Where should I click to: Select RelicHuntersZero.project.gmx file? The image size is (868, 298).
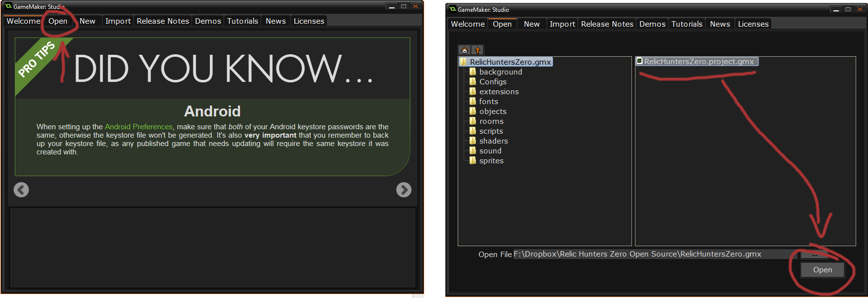[698, 62]
